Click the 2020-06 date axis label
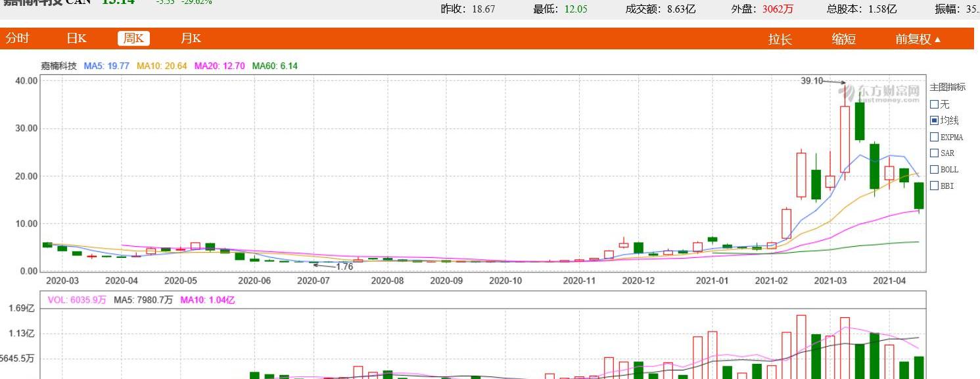The width and height of the screenshot is (980, 379). 254,280
